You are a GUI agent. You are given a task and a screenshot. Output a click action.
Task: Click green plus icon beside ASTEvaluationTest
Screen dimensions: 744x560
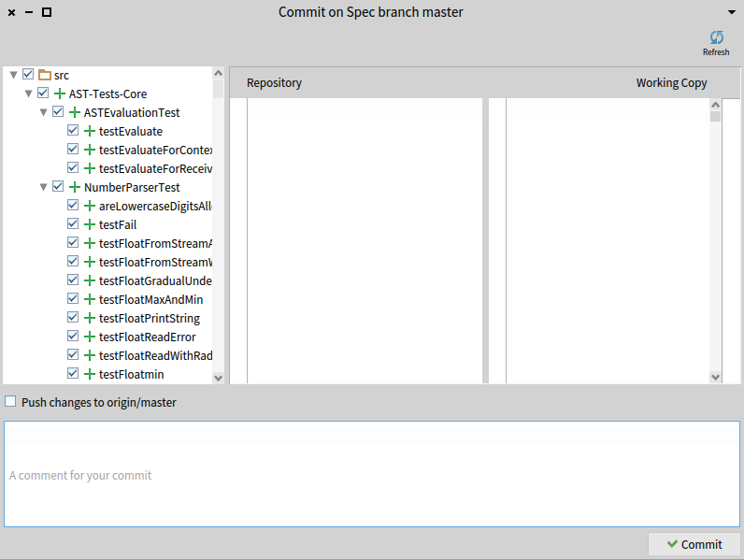[x=75, y=112]
